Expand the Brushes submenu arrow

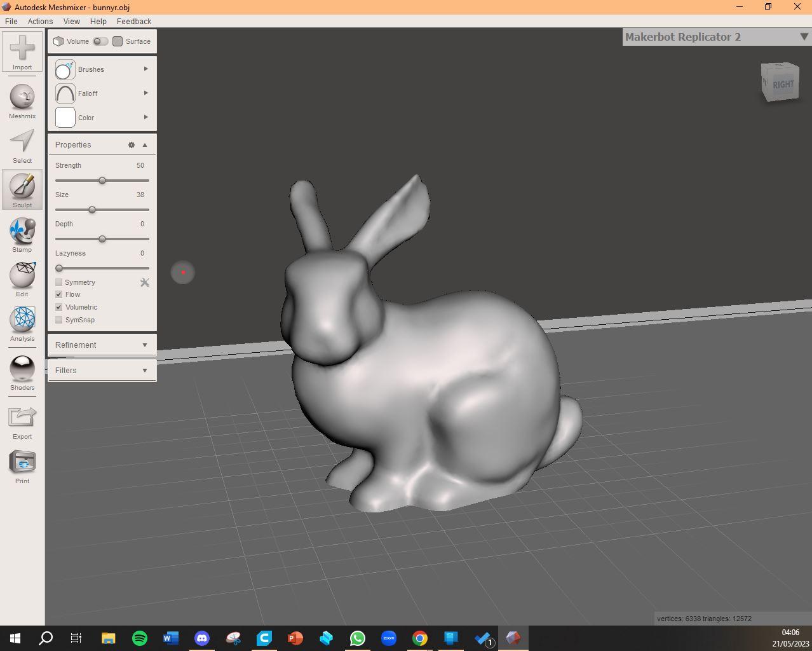(x=145, y=69)
